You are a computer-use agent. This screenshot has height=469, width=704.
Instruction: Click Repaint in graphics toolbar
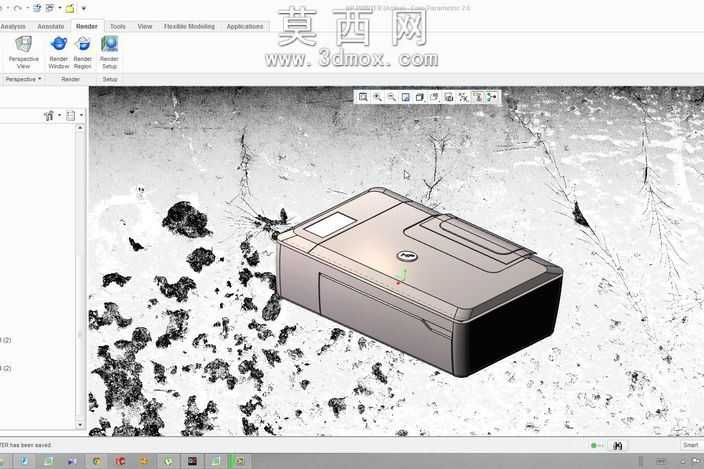click(405, 97)
